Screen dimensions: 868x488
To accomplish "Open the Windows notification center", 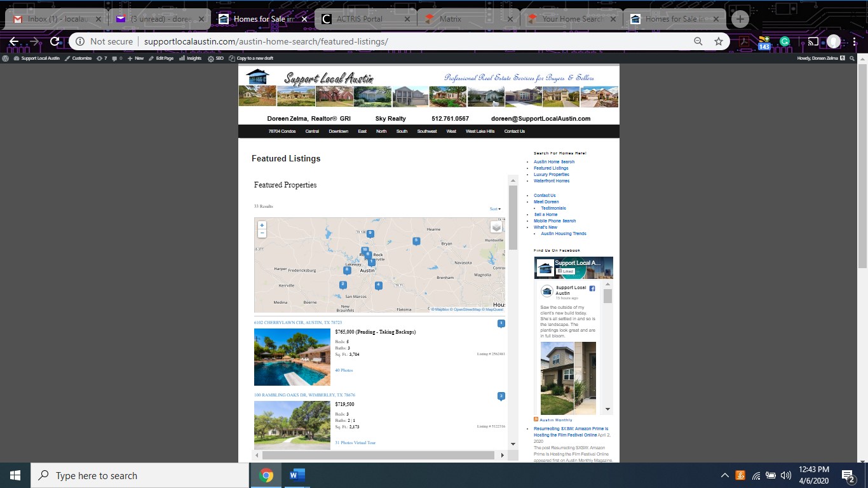I will pos(848,475).
